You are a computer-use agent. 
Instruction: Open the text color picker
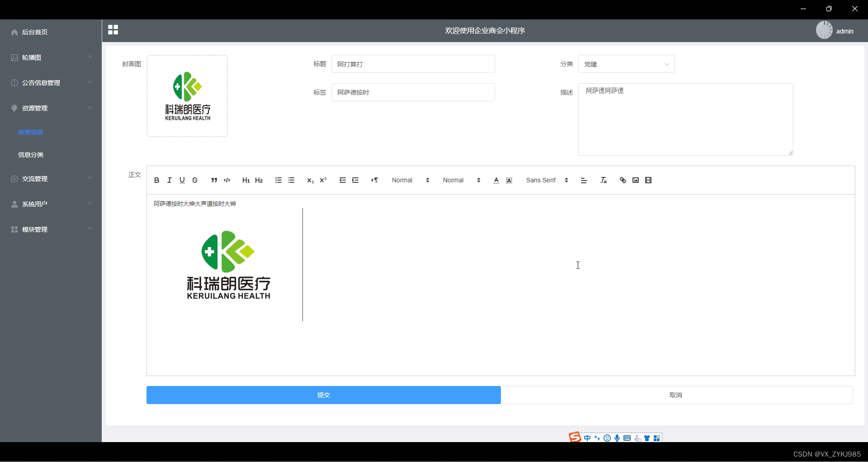click(496, 180)
